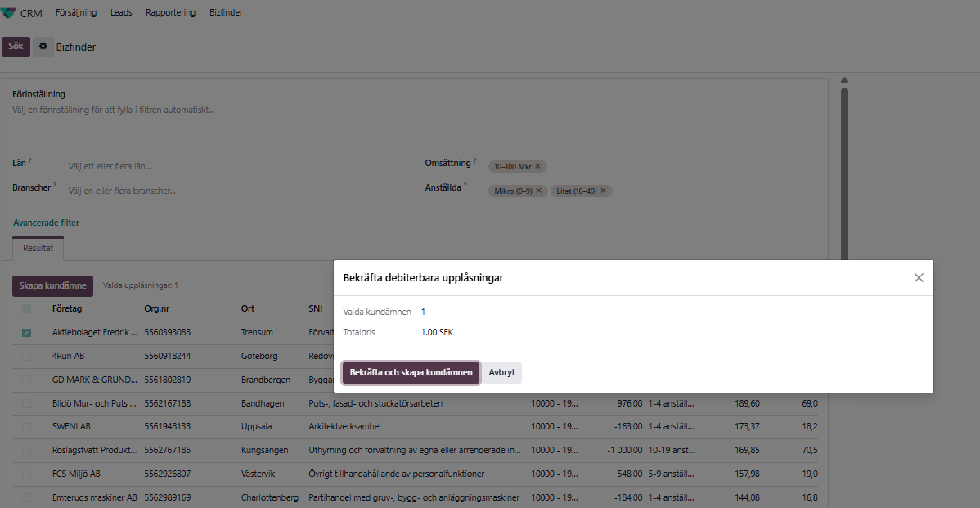The image size is (980, 508).
Task: Click the Uppsala cell
Action: 256,427
